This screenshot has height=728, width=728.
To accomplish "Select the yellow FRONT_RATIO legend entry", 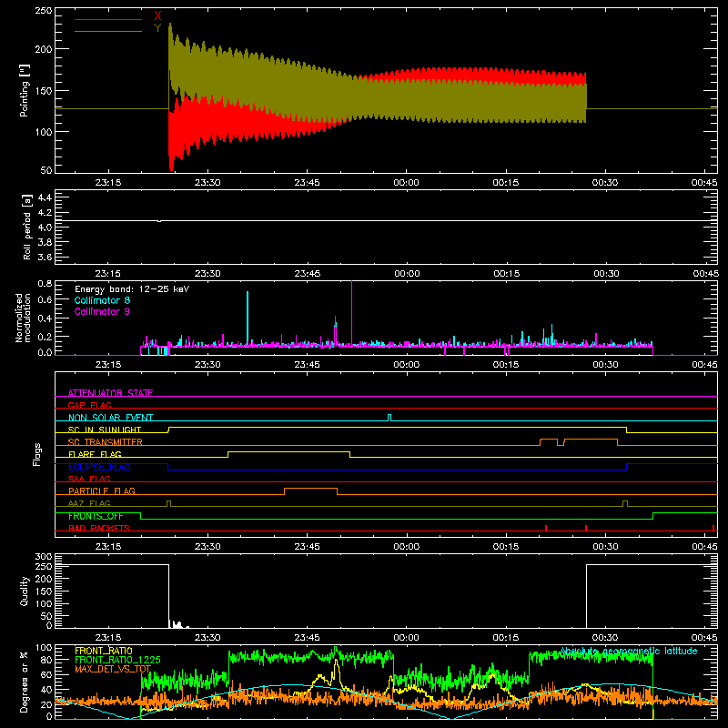I will (x=104, y=651).
